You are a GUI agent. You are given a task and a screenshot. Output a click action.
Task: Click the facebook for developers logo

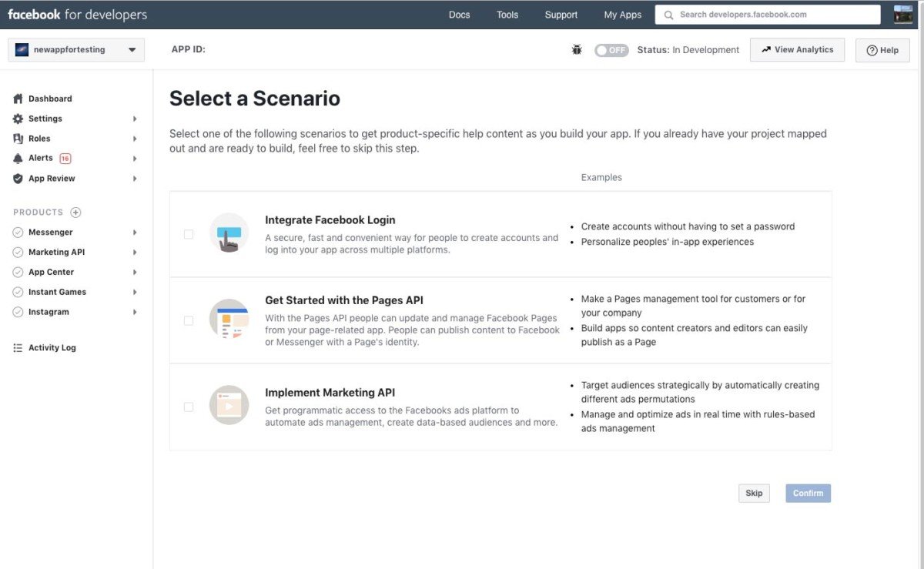pyautogui.click(x=77, y=15)
